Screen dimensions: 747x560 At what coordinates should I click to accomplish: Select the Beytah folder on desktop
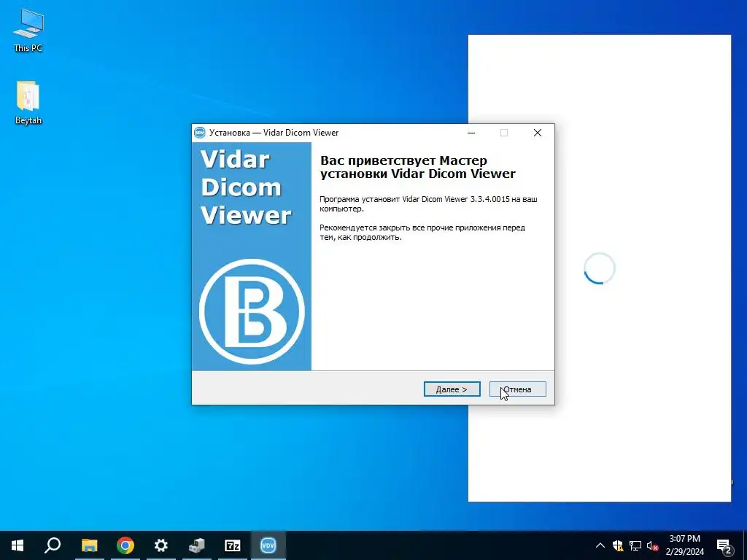pyautogui.click(x=28, y=102)
